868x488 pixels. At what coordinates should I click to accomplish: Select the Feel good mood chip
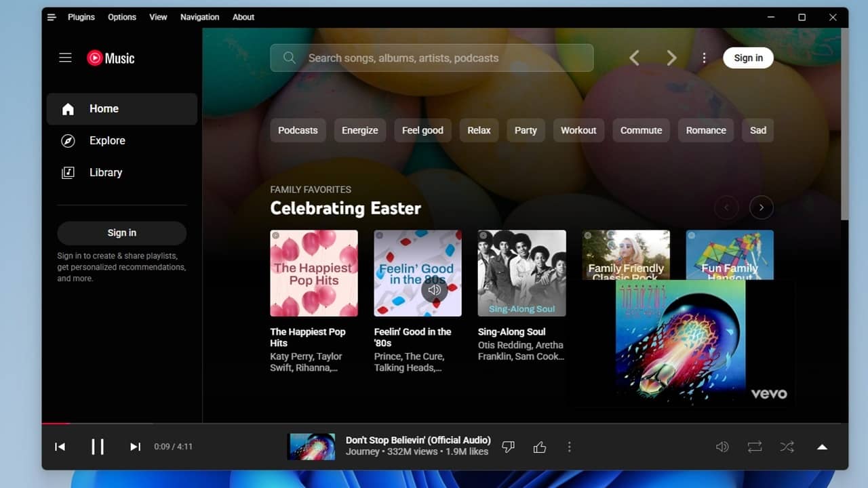coord(422,130)
